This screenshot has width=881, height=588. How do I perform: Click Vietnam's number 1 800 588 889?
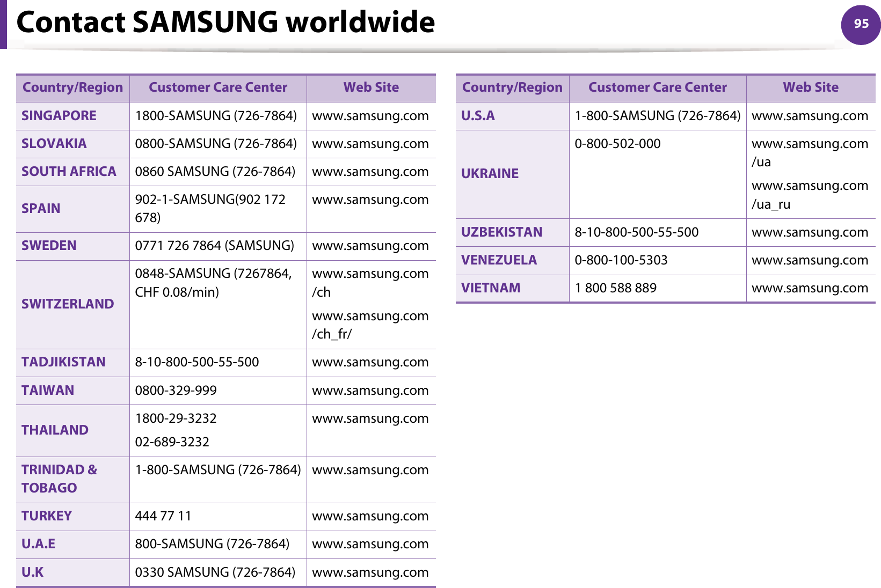(616, 288)
